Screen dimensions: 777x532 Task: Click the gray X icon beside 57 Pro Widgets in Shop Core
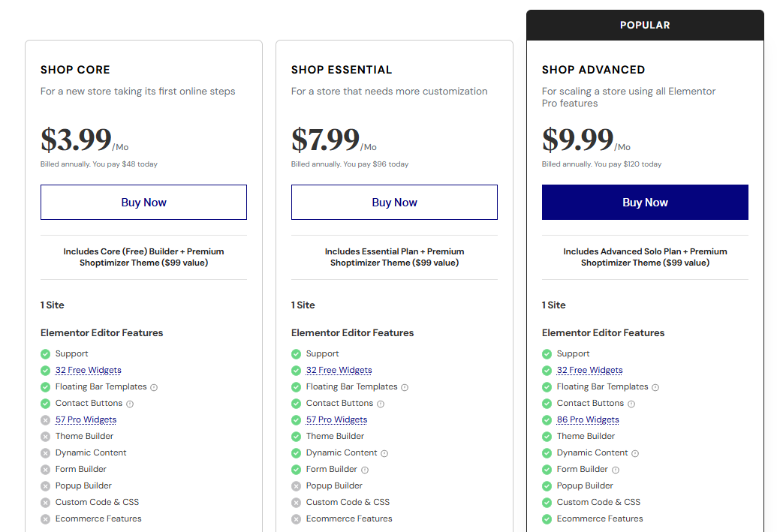click(45, 419)
